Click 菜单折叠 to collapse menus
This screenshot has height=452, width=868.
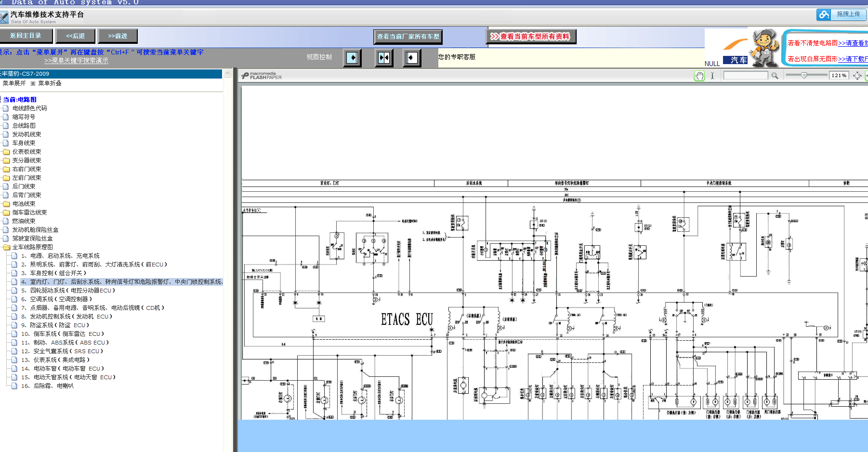click(x=50, y=83)
